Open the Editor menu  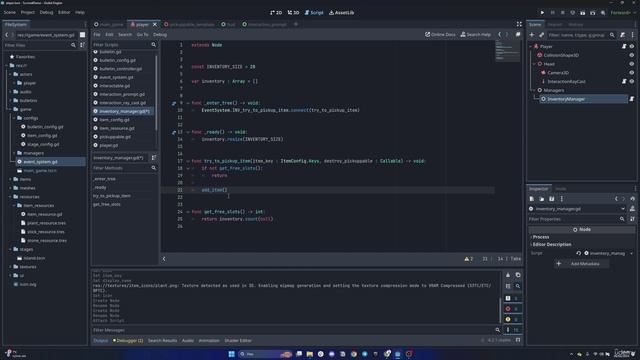64,13
